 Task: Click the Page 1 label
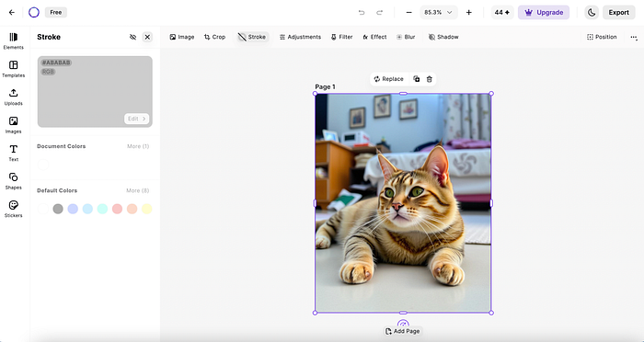[x=325, y=86]
